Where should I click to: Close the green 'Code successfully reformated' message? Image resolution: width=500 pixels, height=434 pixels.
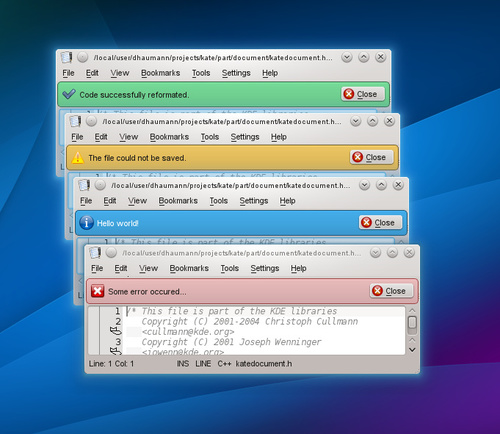363,94
